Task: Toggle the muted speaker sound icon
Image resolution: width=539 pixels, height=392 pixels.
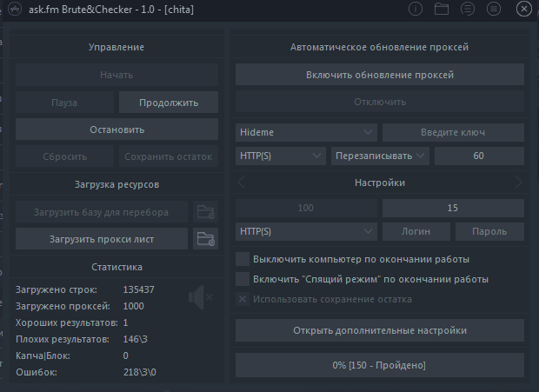Action: coord(201,297)
